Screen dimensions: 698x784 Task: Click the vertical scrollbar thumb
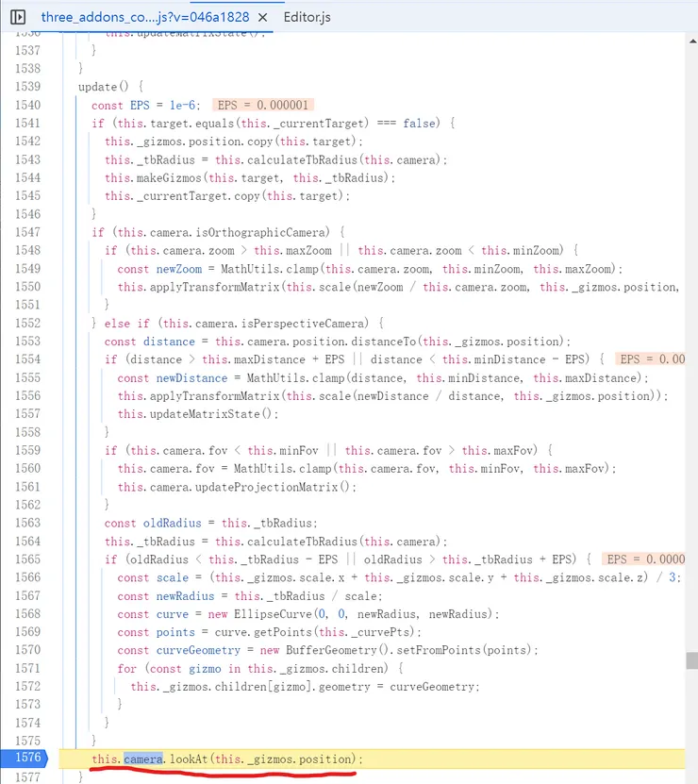[x=692, y=660]
